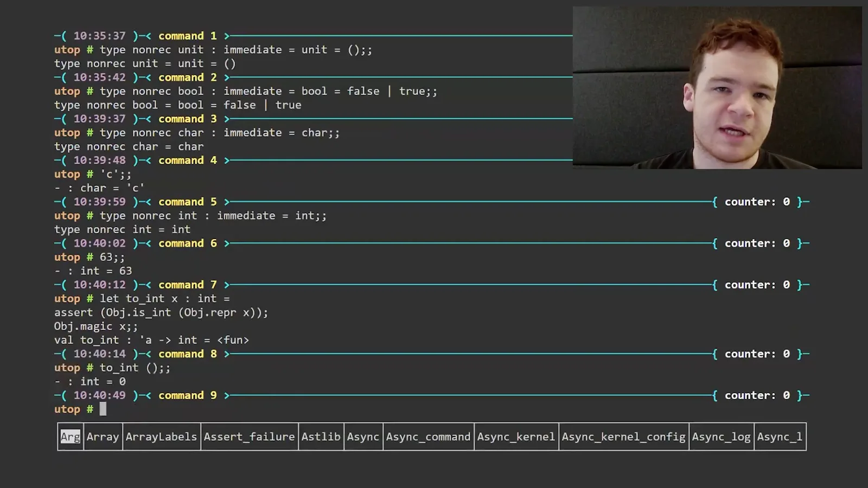The height and width of the screenshot is (488, 868).
Task: Select Async_command completion entry
Action: 428,436
